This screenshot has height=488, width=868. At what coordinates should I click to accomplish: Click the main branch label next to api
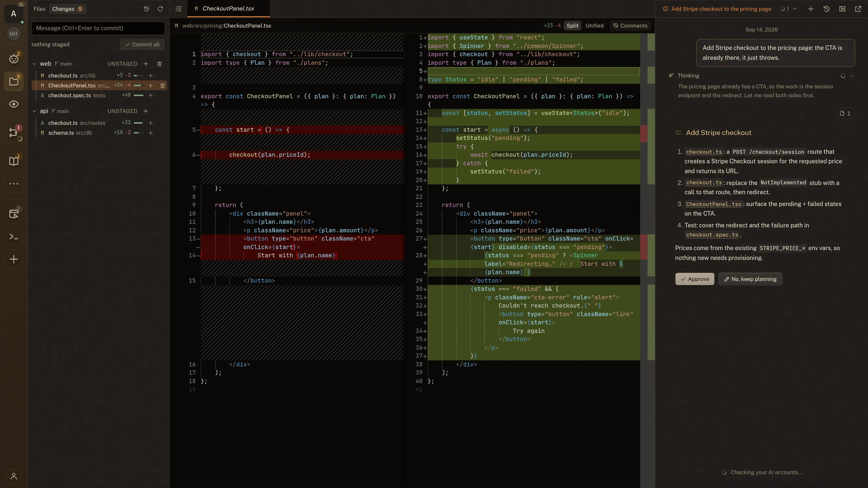60,111
